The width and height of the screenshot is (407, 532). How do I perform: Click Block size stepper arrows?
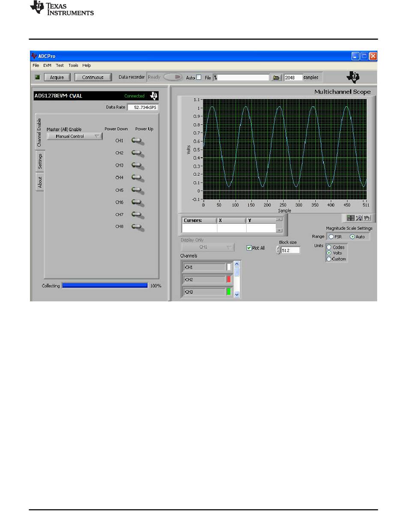[278, 250]
